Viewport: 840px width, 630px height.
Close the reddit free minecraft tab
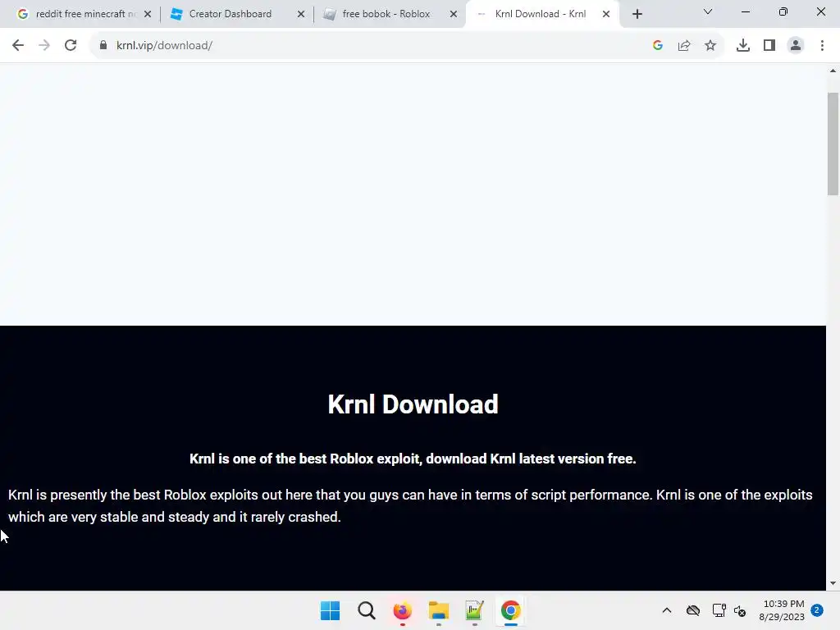[x=148, y=14]
